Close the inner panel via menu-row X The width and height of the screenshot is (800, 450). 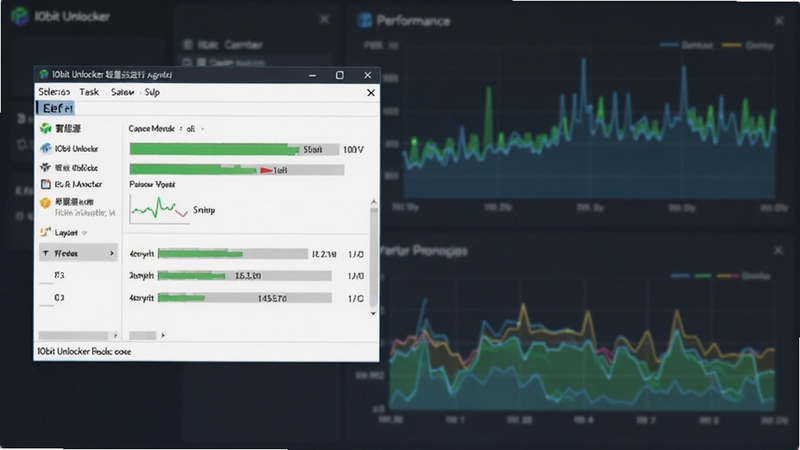click(371, 93)
